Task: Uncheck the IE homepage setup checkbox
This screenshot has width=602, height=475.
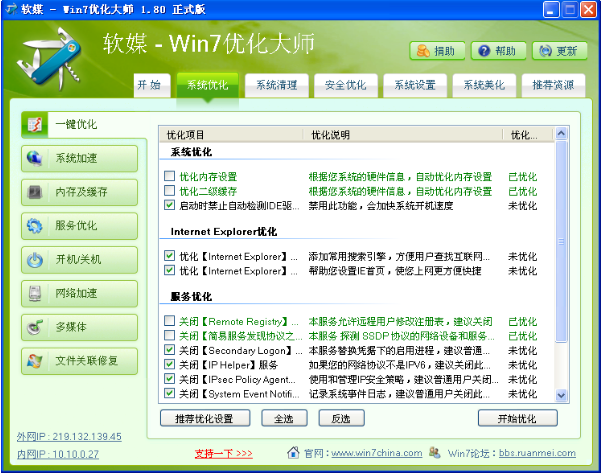Action: tap(169, 270)
